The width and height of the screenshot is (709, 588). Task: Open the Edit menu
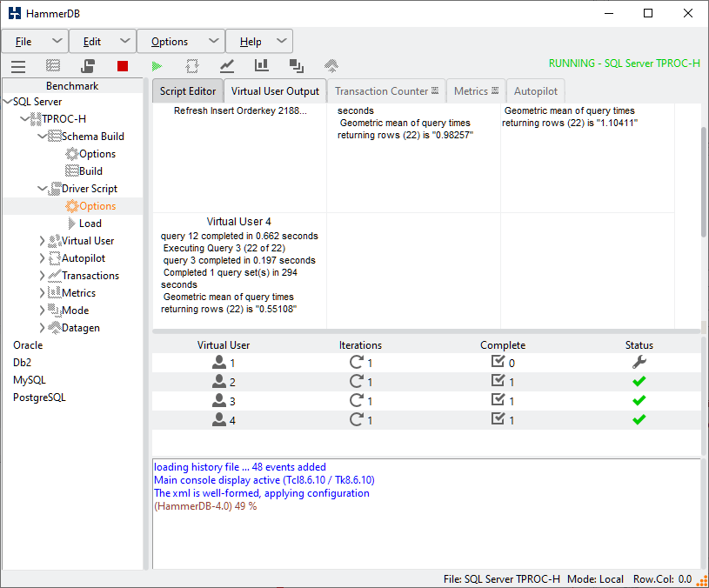[x=104, y=42]
